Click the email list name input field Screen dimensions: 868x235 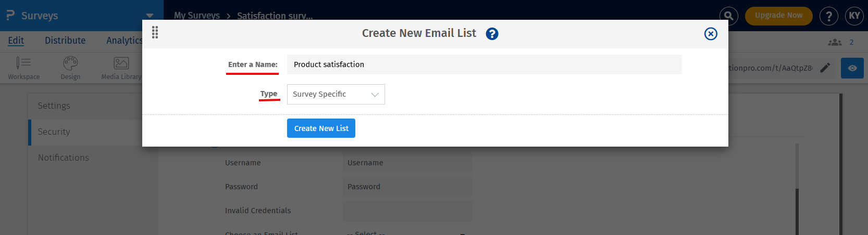click(484, 64)
